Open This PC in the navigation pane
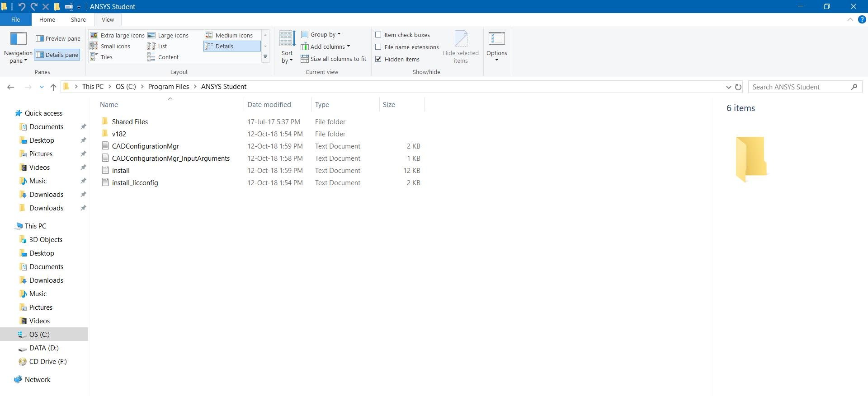The height and width of the screenshot is (396, 868). [x=35, y=226]
